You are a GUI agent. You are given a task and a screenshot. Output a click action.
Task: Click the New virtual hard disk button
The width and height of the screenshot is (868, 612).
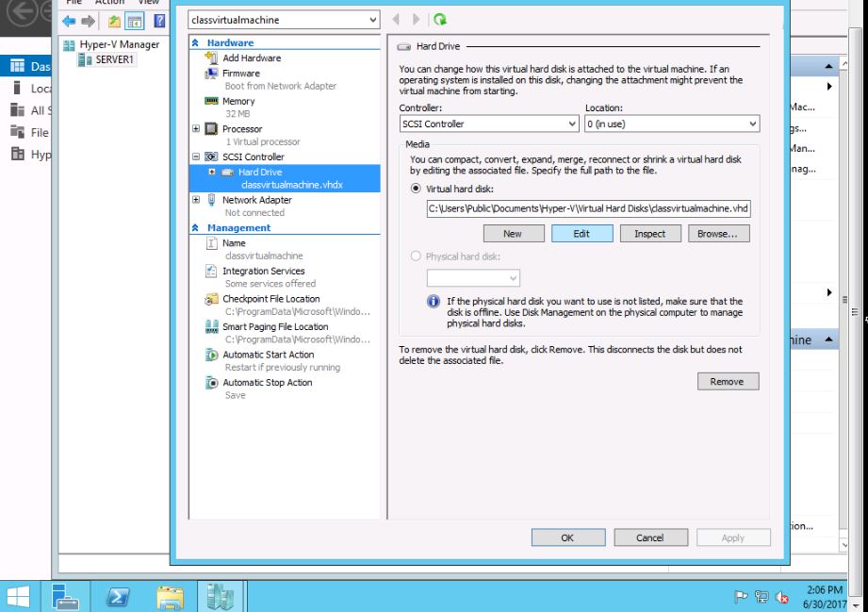(513, 234)
